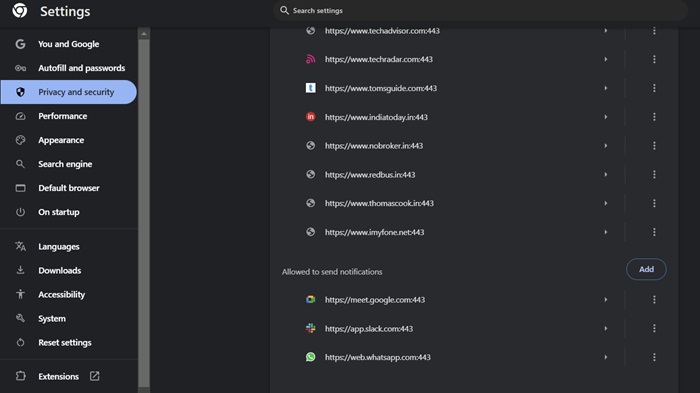This screenshot has height=393, width=700.
Task: Click the speedometer icon for Performance
Action: [20, 116]
